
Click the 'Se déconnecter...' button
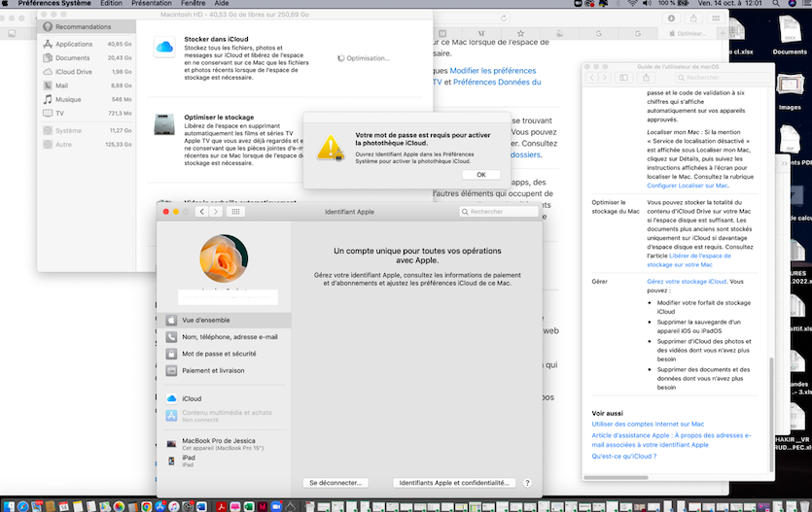[x=336, y=482]
